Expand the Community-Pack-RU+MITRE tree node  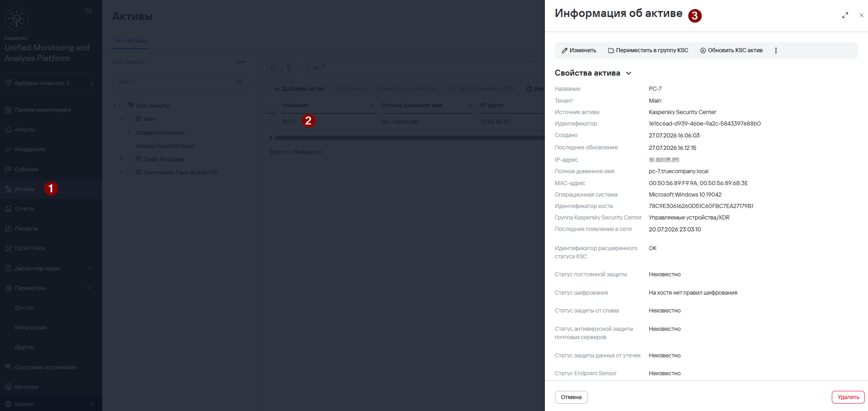[122, 173]
